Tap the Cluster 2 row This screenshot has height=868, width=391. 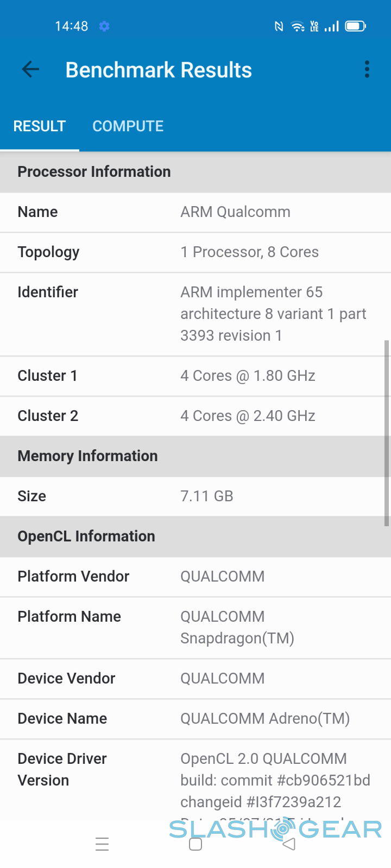click(x=195, y=416)
